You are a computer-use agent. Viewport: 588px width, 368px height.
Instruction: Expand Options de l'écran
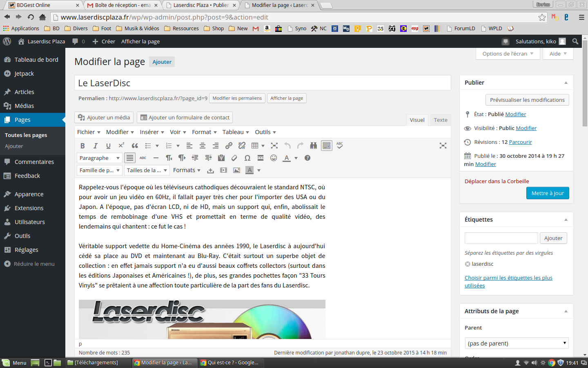[x=508, y=54]
